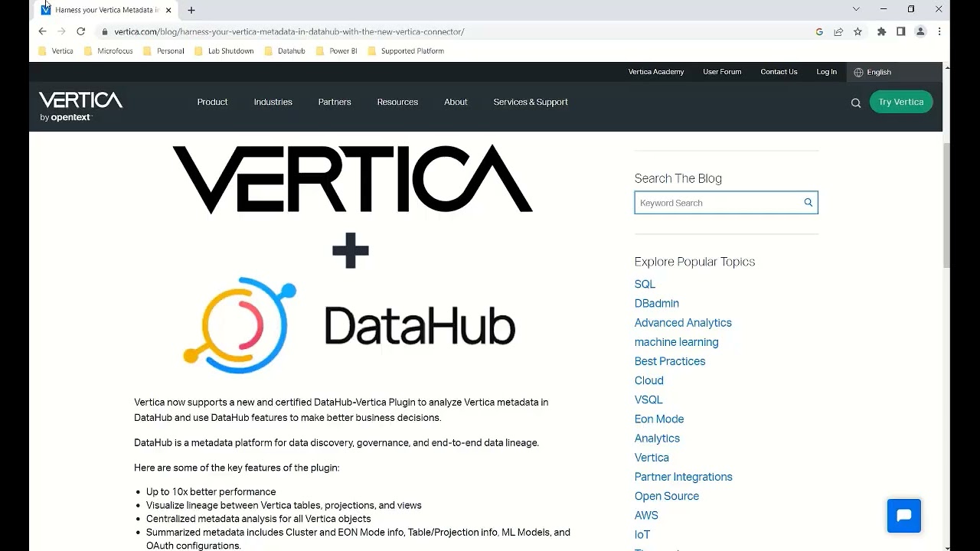Open the SQL topic link
Screen dimensions: 980x551
[645, 284]
